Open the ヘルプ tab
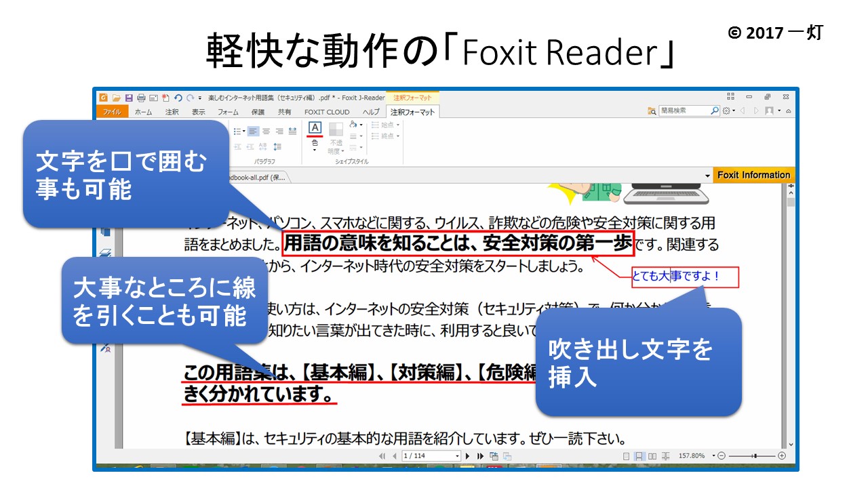 [x=371, y=112]
